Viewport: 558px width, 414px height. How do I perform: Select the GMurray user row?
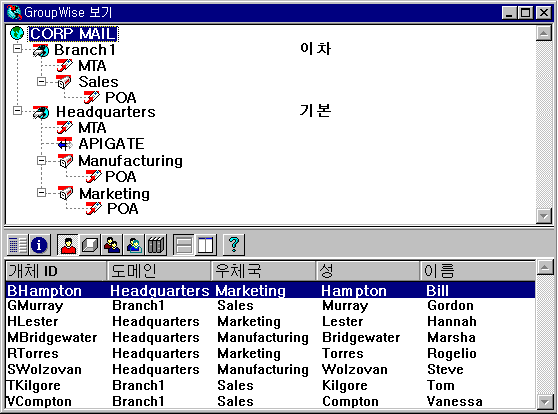[x=270, y=305]
